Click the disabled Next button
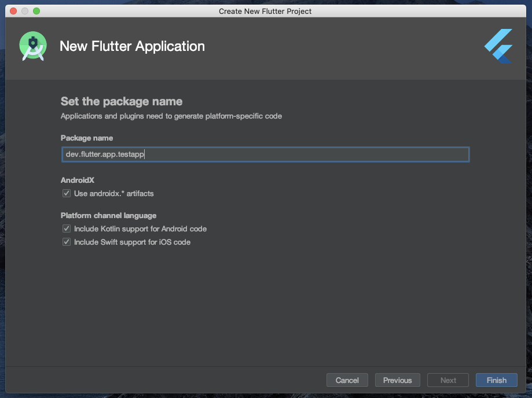This screenshot has width=532, height=398. (448, 380)
